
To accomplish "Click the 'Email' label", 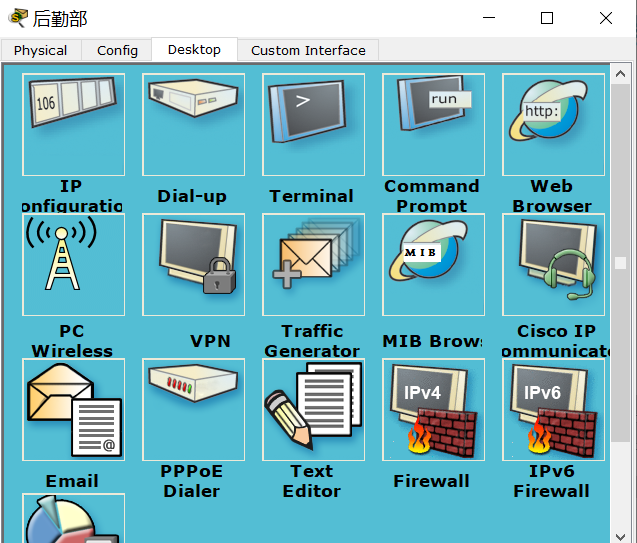I will coord(72,481).
